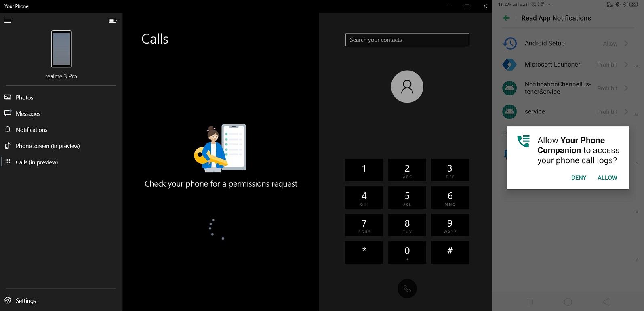Screen dimensions: 644x311
Task: Click the Calls dialpad icon
Action: (8, 162)
